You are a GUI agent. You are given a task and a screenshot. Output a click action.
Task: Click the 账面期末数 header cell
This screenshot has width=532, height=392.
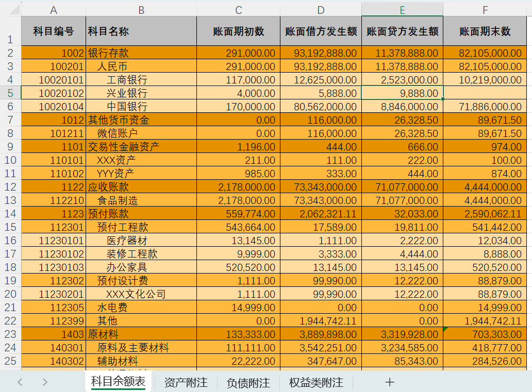(485, 31)
